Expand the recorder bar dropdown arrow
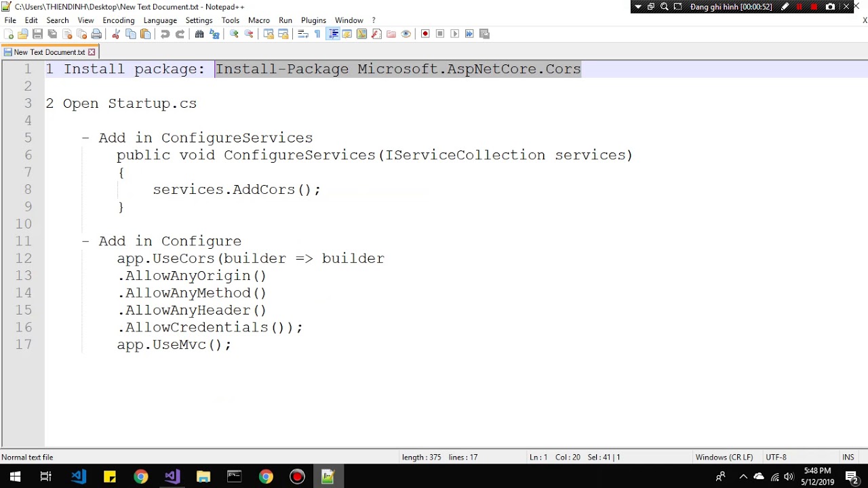This screenshot has height=488, width=868. tap(637, 7)
